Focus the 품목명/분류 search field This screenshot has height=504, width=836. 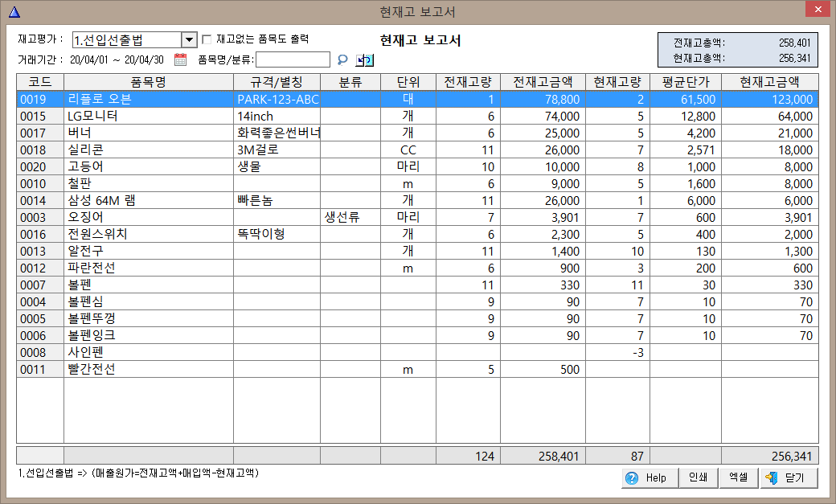coord(293,59)
